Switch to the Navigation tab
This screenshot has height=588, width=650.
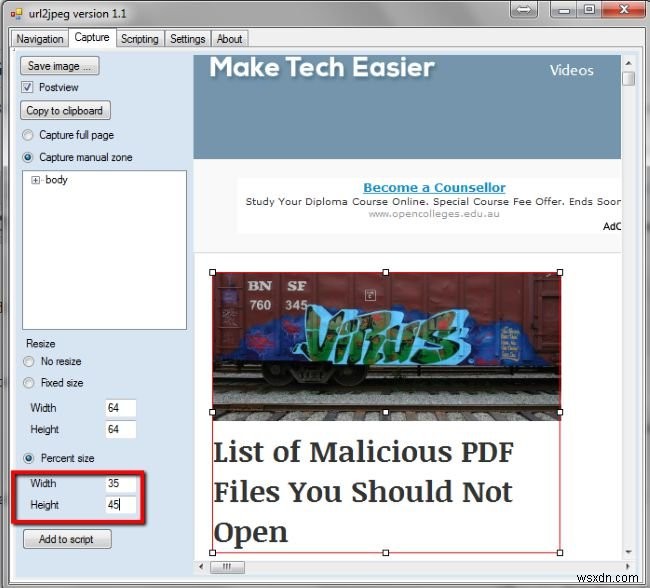pyautogui.click(x=40, y=39)
